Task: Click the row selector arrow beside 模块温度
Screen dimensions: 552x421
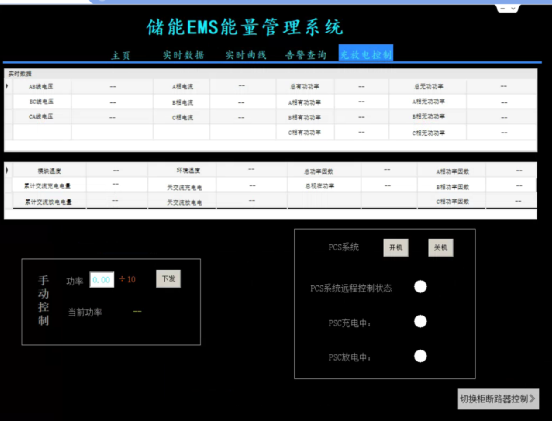Action: (x=7, y=170)
